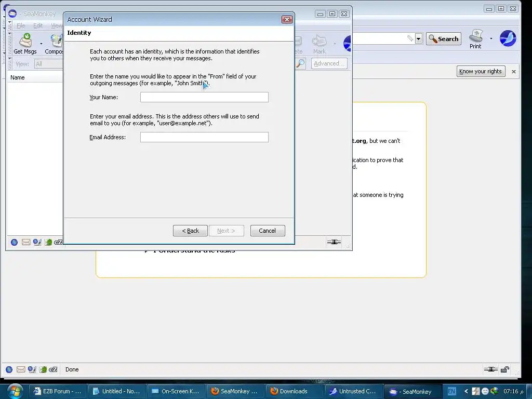Viewport: 532px width, 399px height.
Task: Click the Windows Start button
Action: [x=15, y=391]
